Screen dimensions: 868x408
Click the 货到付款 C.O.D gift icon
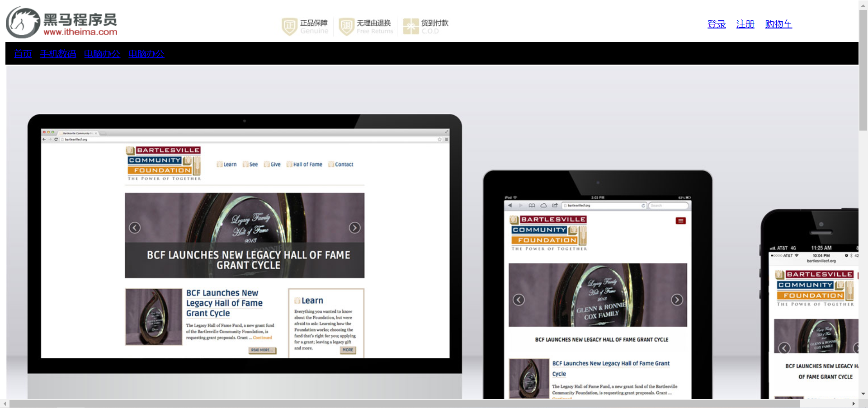pos(410,26)
